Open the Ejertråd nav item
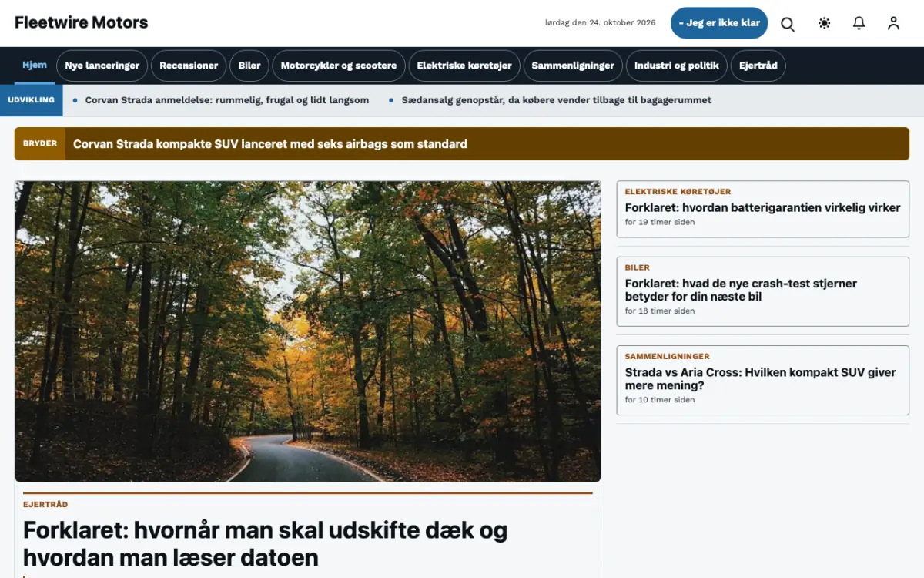This screenshot has width=924, height=578. pos(758,66)
